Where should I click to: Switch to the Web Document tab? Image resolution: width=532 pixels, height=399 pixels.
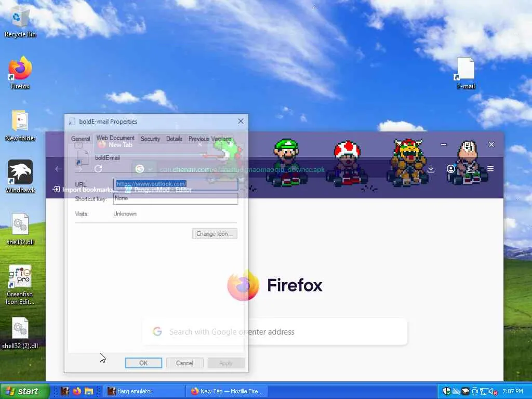point(115,138)
